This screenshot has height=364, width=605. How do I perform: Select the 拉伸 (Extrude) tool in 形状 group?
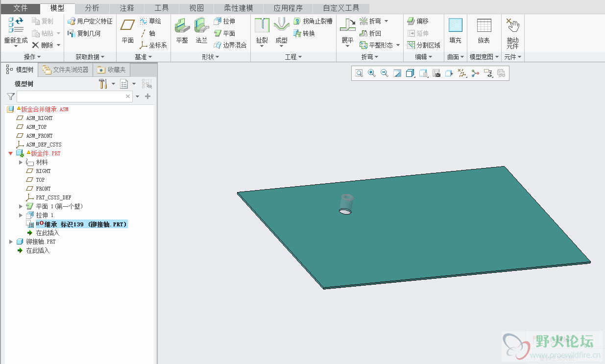pyautogui.click(x=224, y=21)
